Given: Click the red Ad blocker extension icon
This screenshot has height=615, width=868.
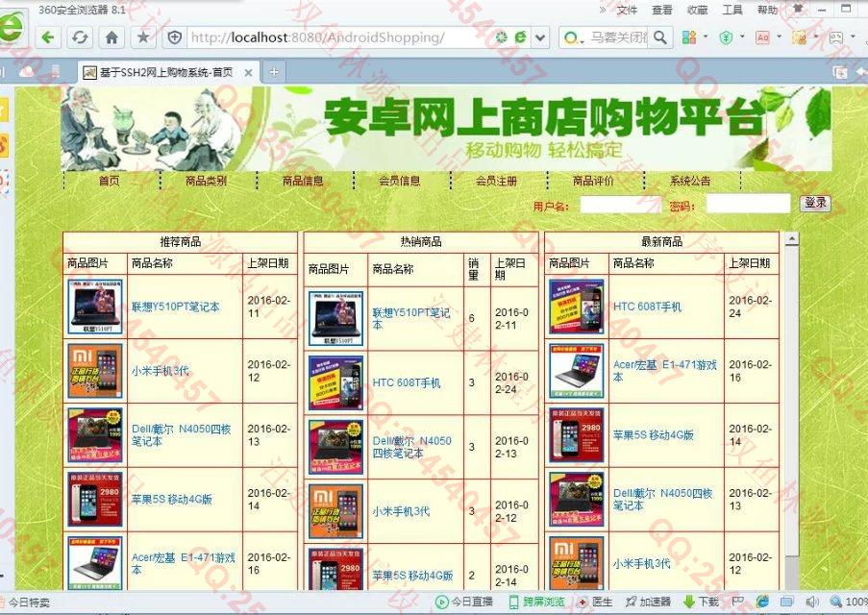Looking at the screenshot, I should click(763, 37).
